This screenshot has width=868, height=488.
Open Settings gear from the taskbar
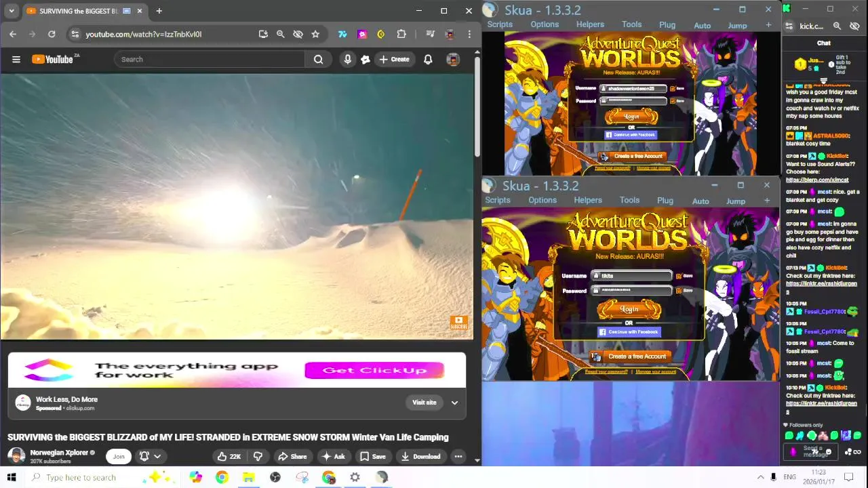(355, 477)
